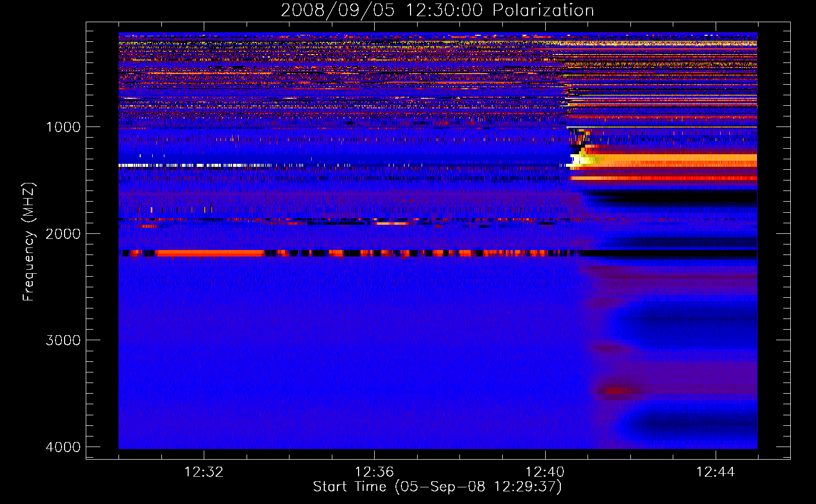This screenshot has width=816, height=504.
Task: Click the 3000 frequency tick label
Action: pos(63,340)
